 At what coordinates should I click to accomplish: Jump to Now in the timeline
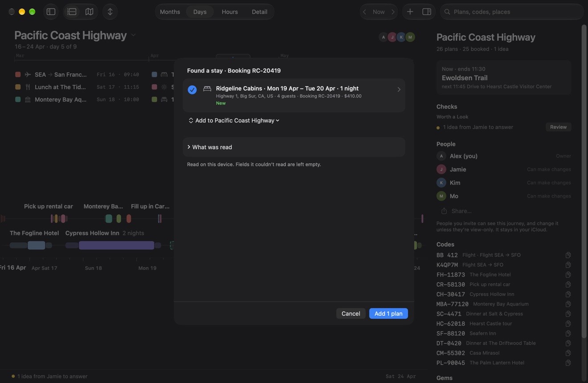pos(379,12)
